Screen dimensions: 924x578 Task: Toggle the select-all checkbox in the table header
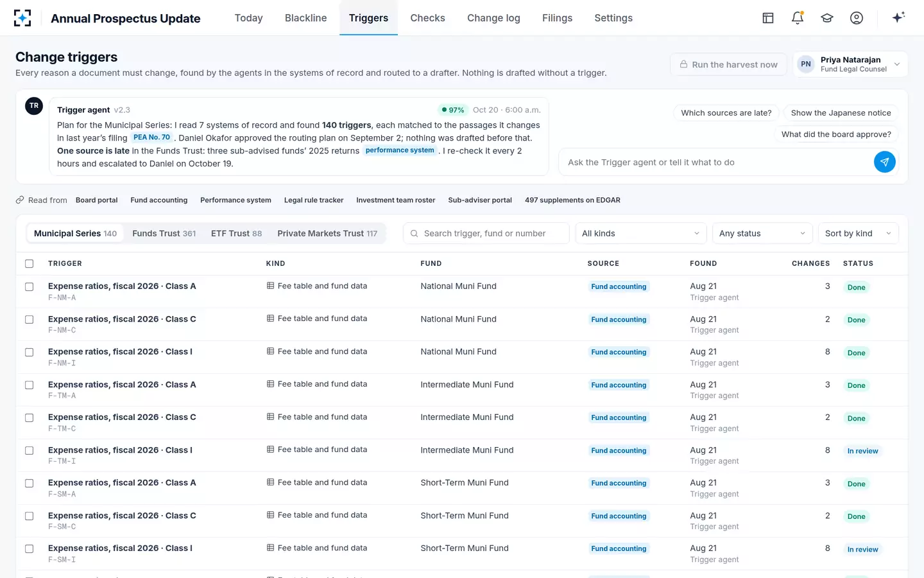(30, 264)
